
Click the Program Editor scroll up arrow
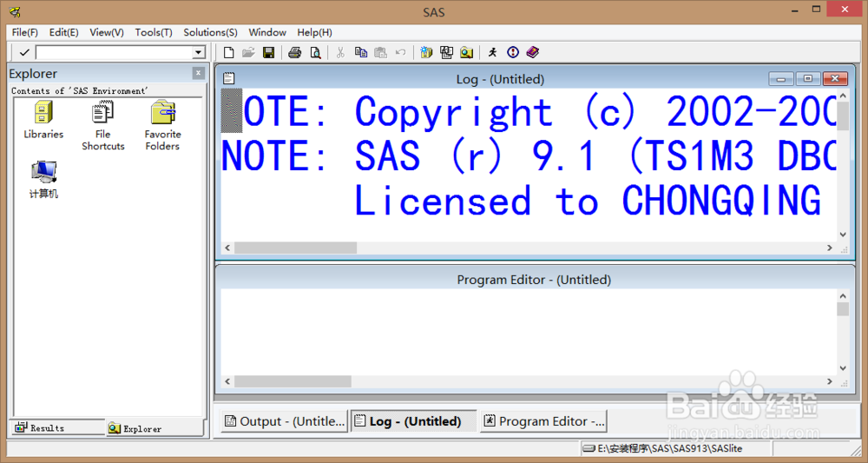[843, 296]
